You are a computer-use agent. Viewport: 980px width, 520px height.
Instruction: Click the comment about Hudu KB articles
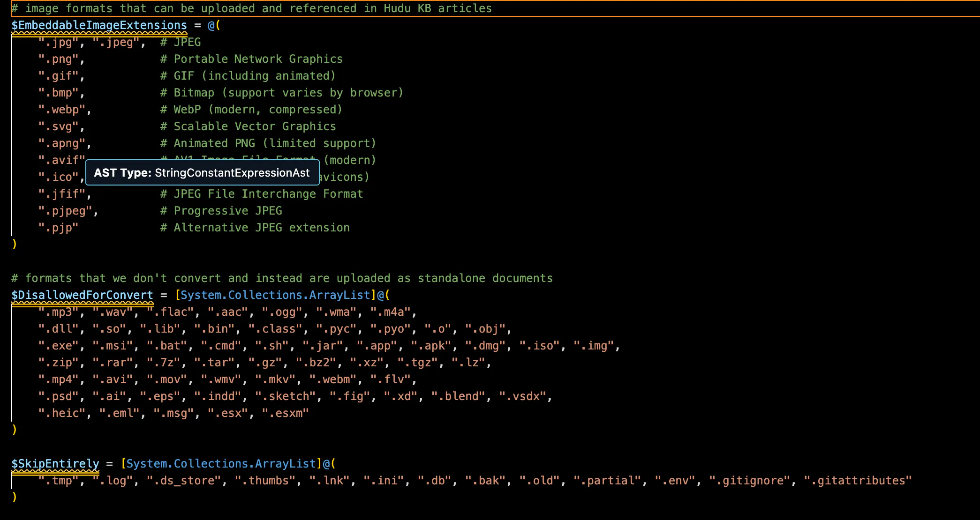pos(252,8)
